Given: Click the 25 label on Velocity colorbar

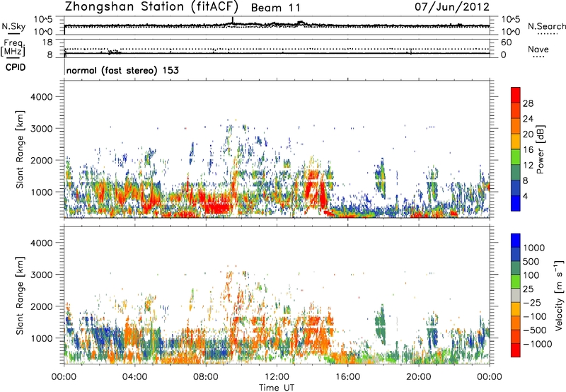Looking at the screenshot, I should (528, 289).
